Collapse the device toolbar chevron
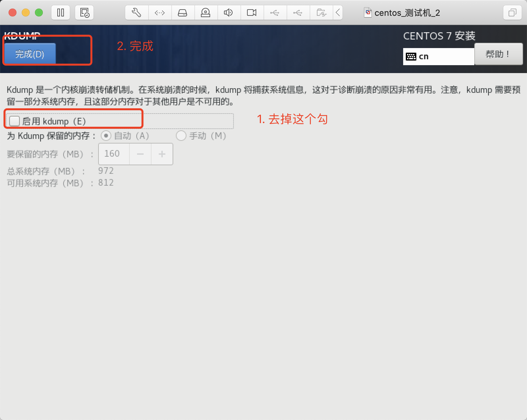 pos(338,13)
